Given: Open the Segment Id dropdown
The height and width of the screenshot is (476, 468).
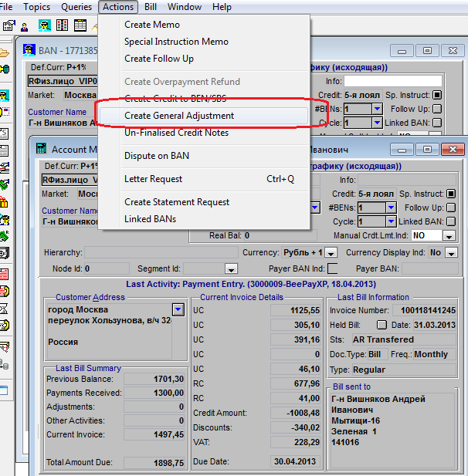Looking at the screenshot, I should [231, 268].
